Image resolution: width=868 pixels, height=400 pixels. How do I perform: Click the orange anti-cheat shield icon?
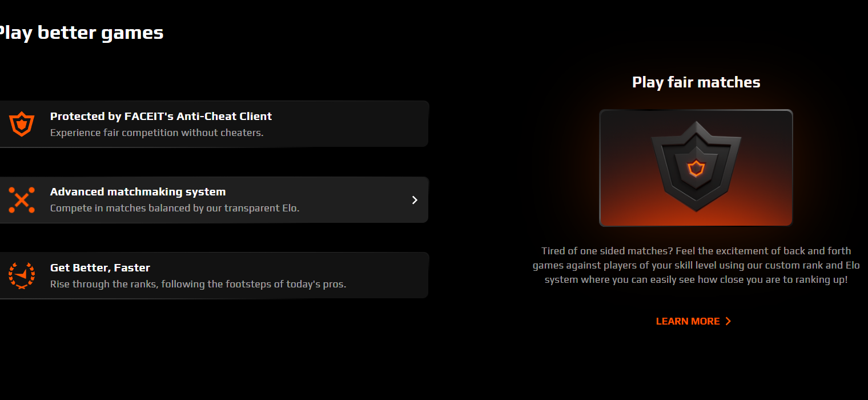pyautogui.click(x=22, y=124)
